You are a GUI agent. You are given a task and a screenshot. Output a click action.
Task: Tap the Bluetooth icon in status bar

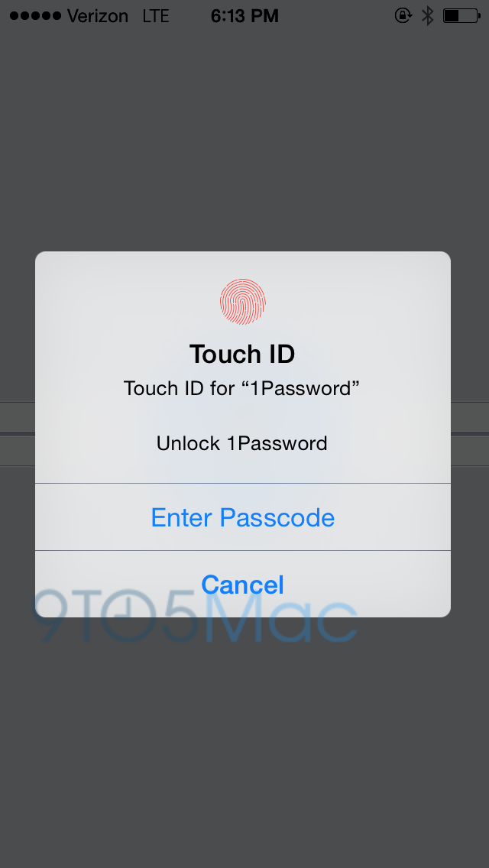pyautogui.click(x=428, y=15)
